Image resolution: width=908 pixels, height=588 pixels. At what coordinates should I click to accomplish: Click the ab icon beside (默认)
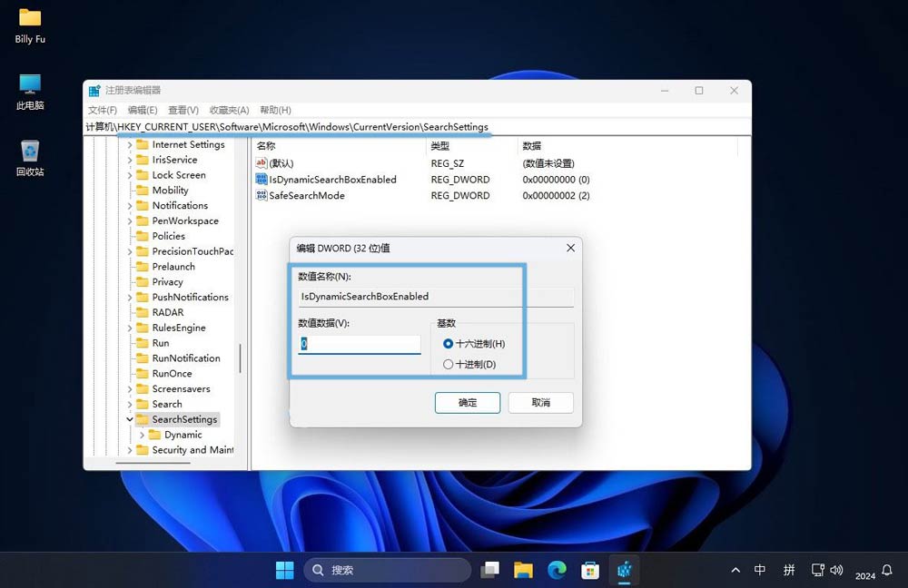pyautogui.click(x=261, y=163)
